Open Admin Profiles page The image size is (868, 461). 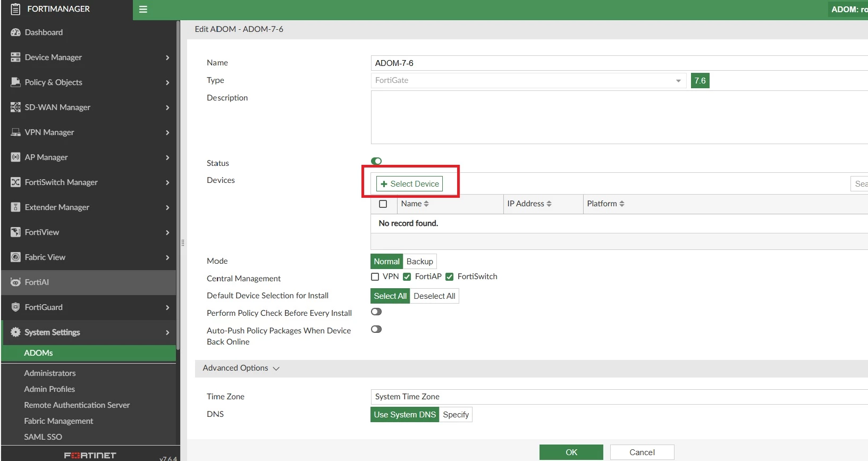[49, 389]
